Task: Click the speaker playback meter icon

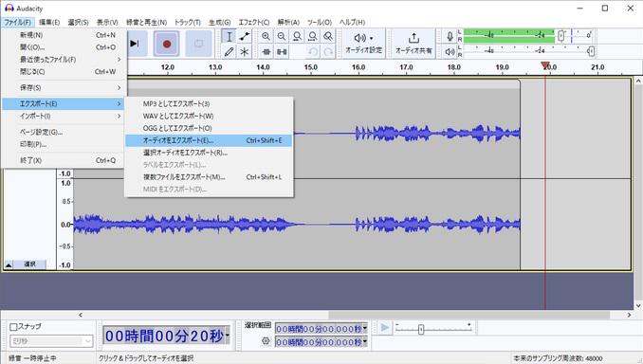Action: coord(450,51)
